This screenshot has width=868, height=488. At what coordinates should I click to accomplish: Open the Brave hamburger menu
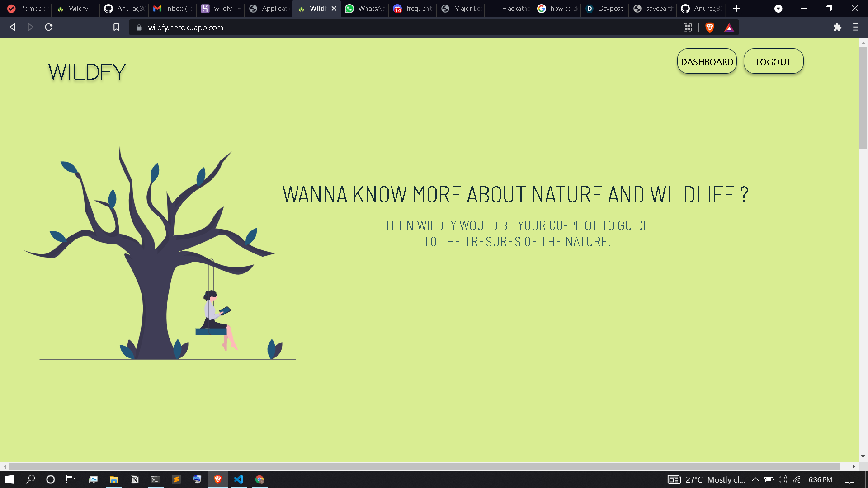tap(855, 28)
